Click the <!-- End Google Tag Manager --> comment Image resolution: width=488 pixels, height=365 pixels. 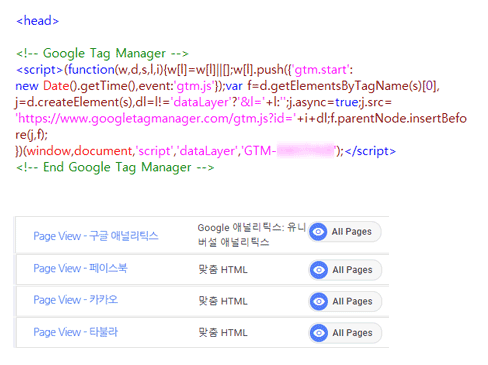point(115,167)
